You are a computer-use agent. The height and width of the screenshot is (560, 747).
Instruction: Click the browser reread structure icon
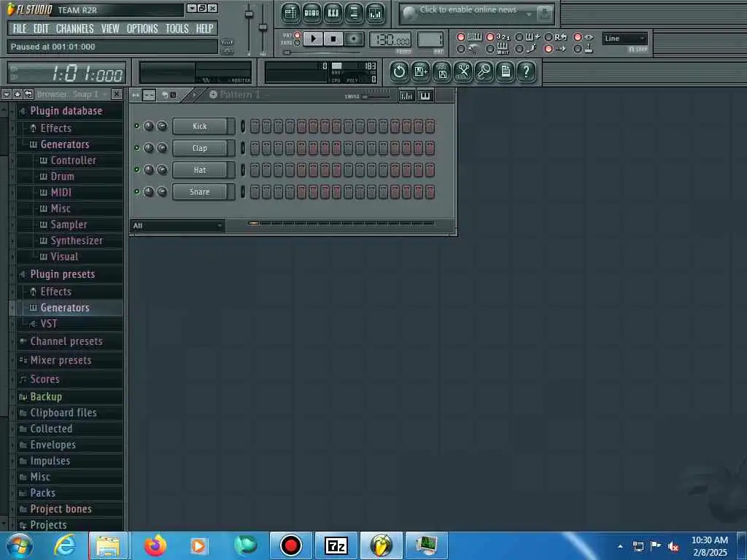[28, 94]
